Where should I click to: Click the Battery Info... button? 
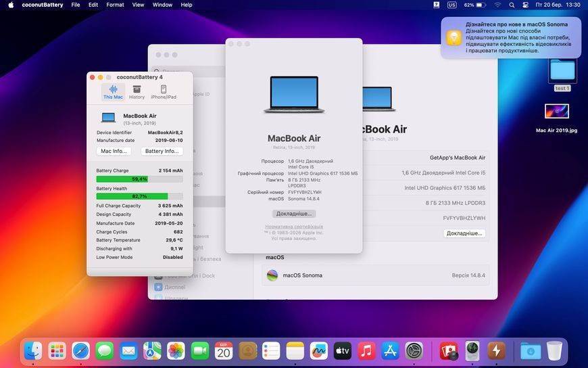point(162,151)
